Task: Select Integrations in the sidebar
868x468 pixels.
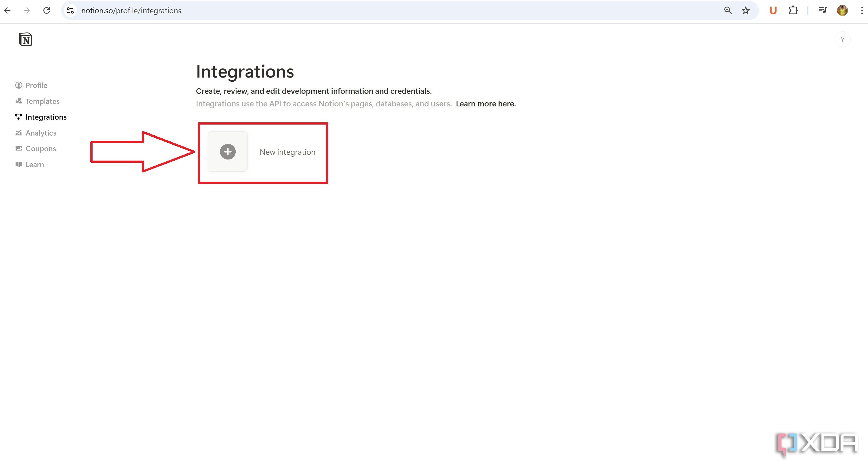Action: 41,117
